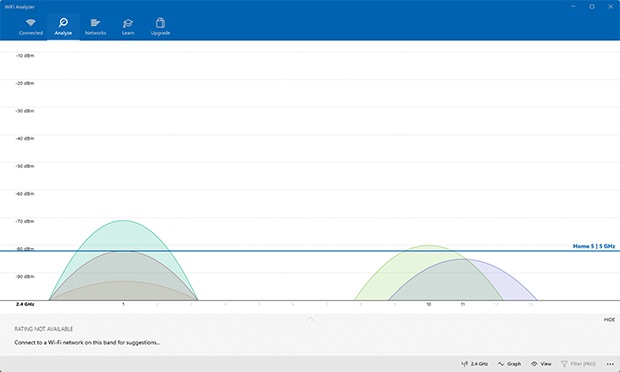The height and width of the screenshot is (372, 620).
Task: Open the Connected tab
Action: tap(30, 27)
